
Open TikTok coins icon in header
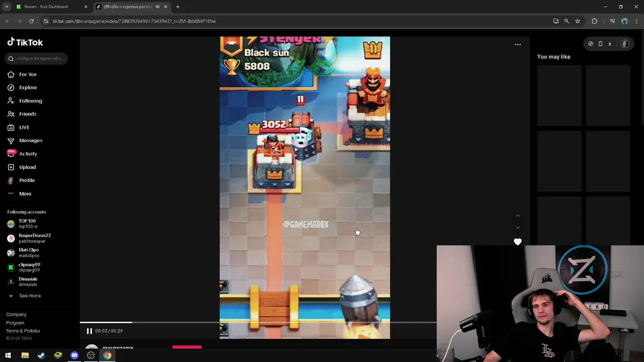click(591, 44)
